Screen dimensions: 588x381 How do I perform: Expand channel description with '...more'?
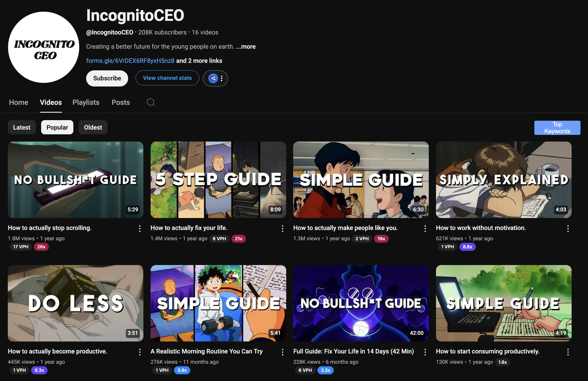click(x=246, y=46)
